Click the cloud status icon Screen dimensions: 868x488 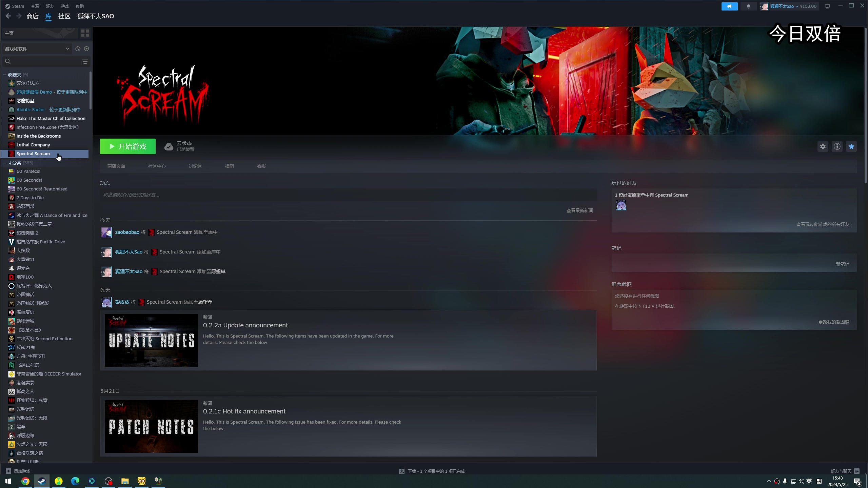click(x=169, y=146)
